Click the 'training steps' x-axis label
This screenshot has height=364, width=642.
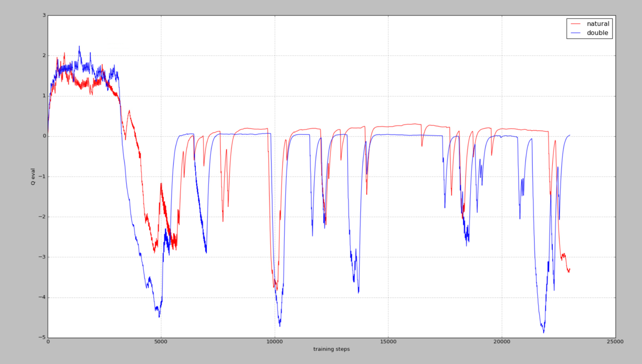click(x=331, y=349)
